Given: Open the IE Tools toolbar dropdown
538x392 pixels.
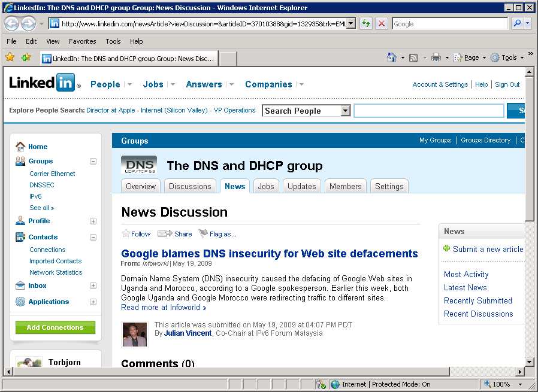Looking at the screenshot, I should [x=522, y=58].
